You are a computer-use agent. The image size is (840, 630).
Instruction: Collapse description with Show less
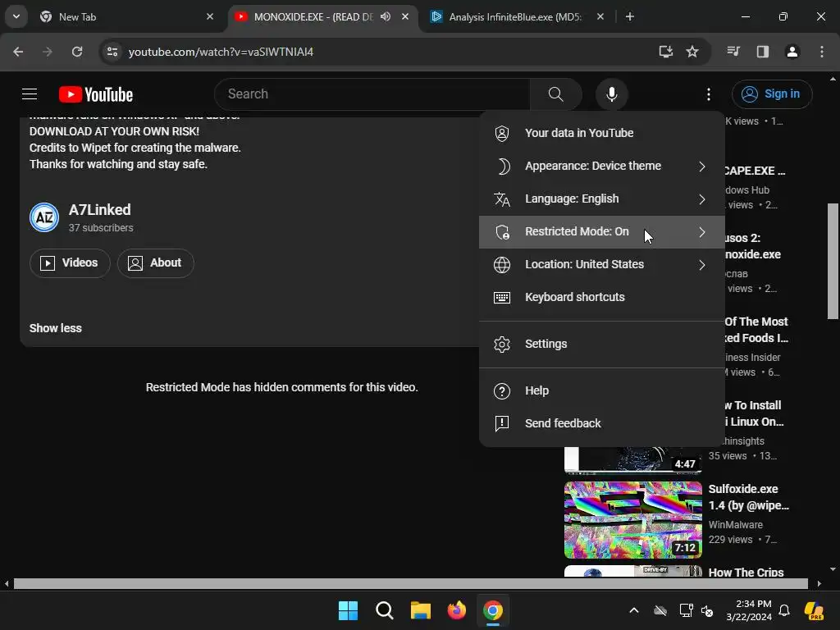(56, 328)
